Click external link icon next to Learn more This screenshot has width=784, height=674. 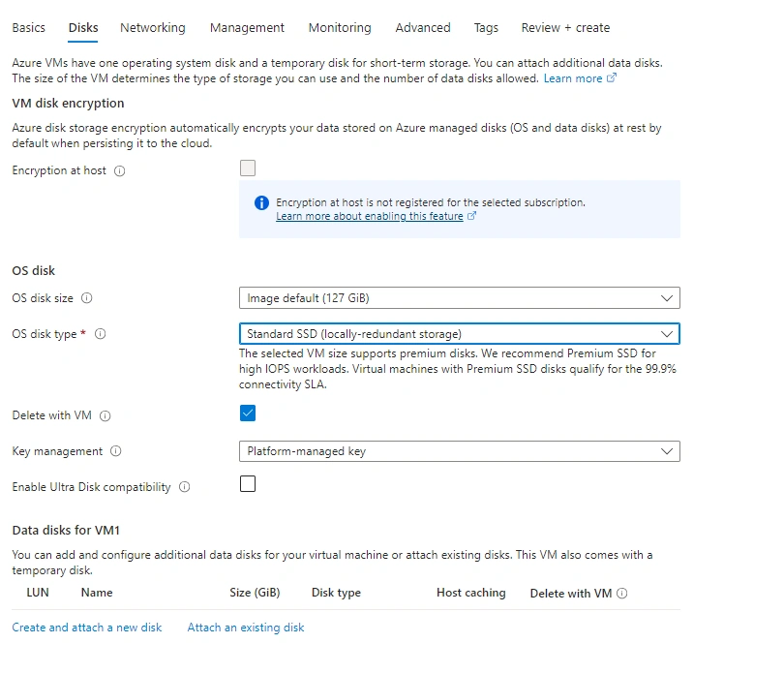[612, 78]
